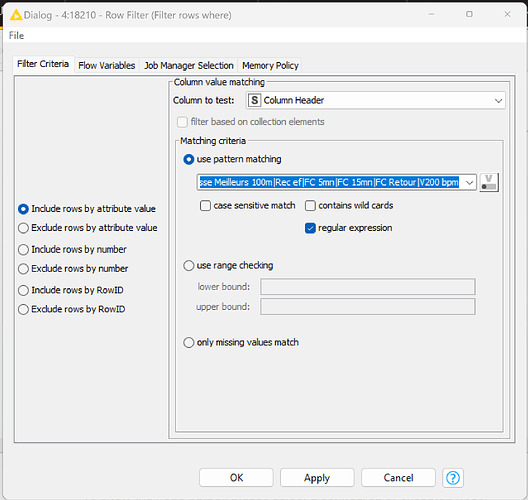Click the KNIME warning triangle icon in title bar

point(15,15)
